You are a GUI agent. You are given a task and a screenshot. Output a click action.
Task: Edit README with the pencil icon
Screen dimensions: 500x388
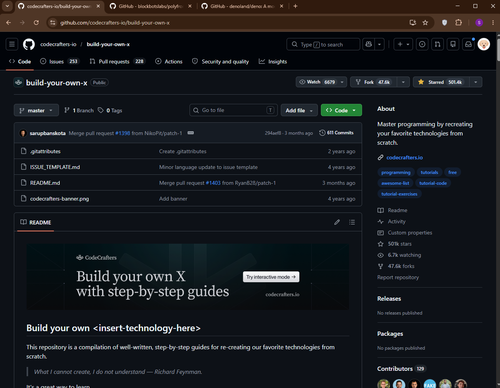(x=337, y=222)
